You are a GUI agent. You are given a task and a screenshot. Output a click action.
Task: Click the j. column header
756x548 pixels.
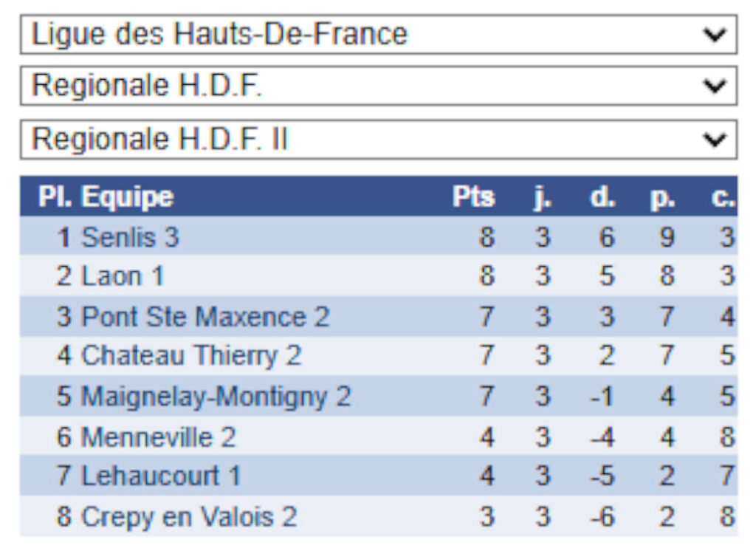pos(543,197)
